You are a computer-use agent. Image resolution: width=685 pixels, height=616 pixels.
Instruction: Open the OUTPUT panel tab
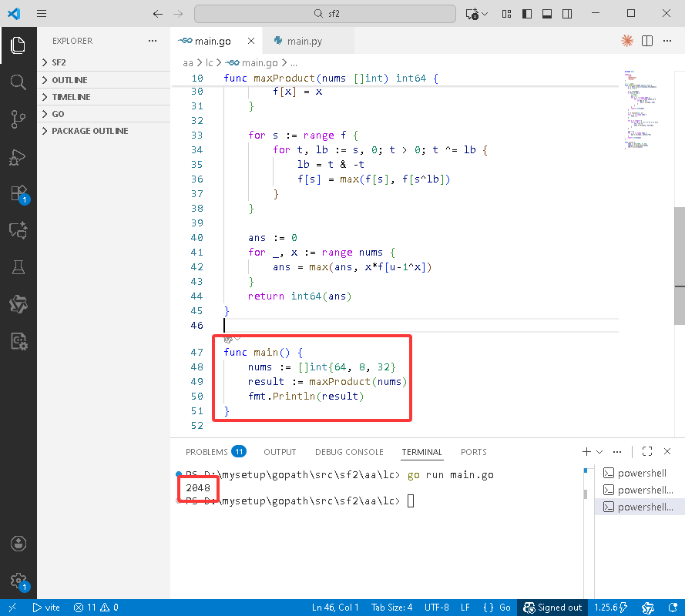click(x=280, y=452)
